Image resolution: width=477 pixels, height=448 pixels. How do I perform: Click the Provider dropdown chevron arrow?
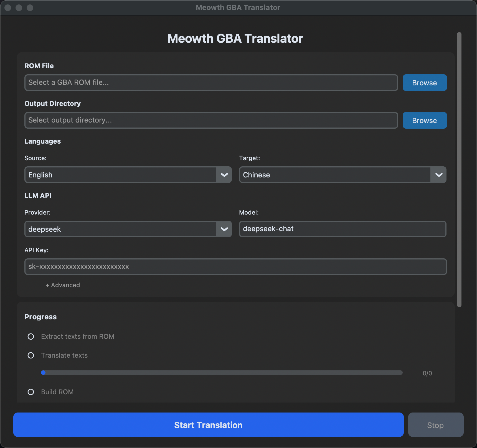(x=224, y=229)
